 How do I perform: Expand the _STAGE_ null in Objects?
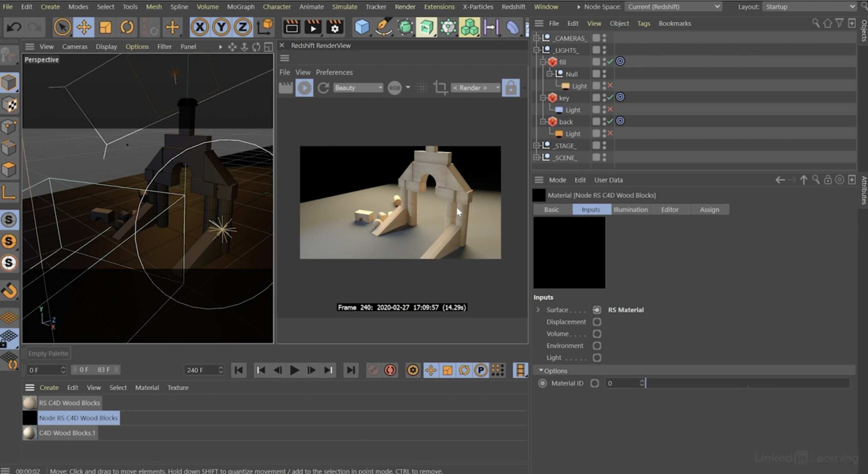pos(536,146)
